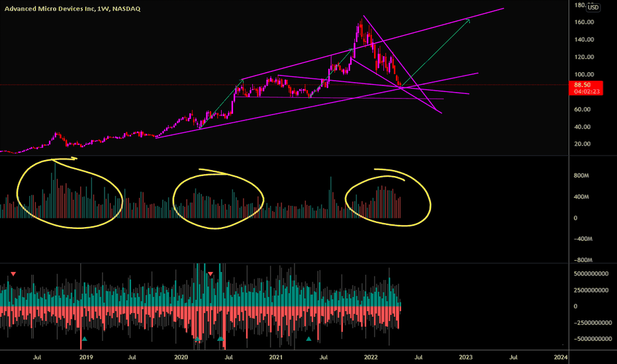Click the red down-triangle marker before Jul 2018
Viewport: 617px width, 364px height.
click(13, 273)
